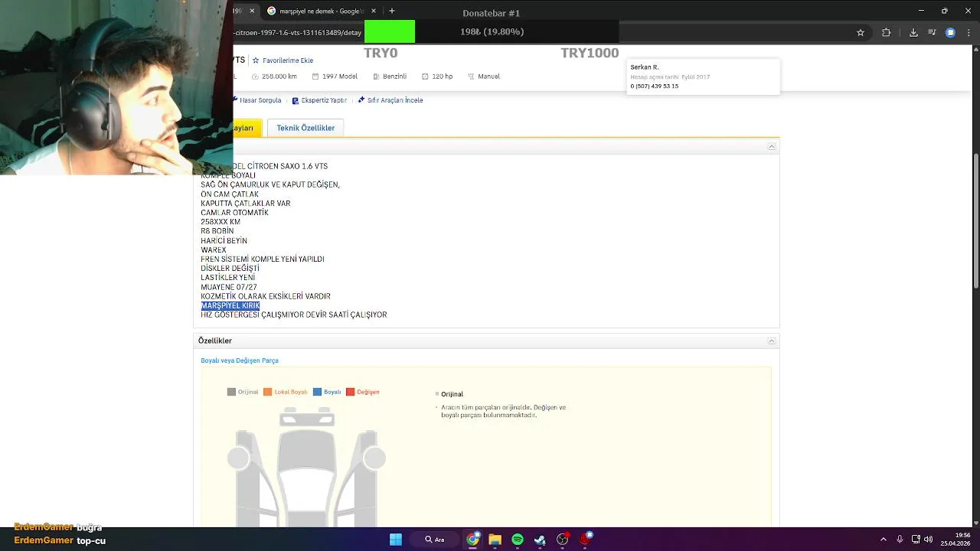980x551 pixels.
Task: Click the line 'MUAYENE 07/27'
Action: click(x=229, y=287)
